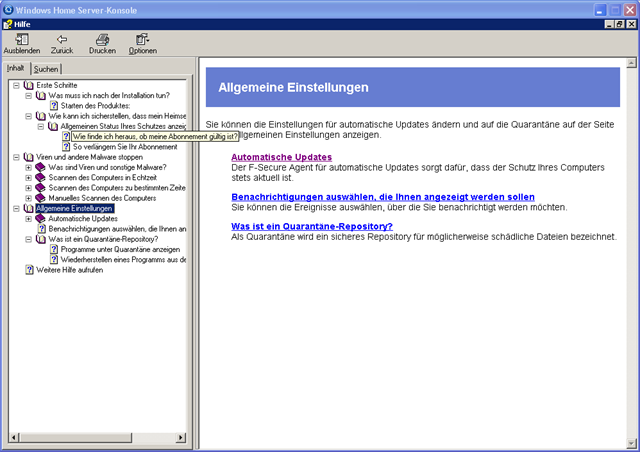640x452 pixels.
Task: Collapse Was ist ein Quarantäne-Repository? tree node
Action: 29,239
